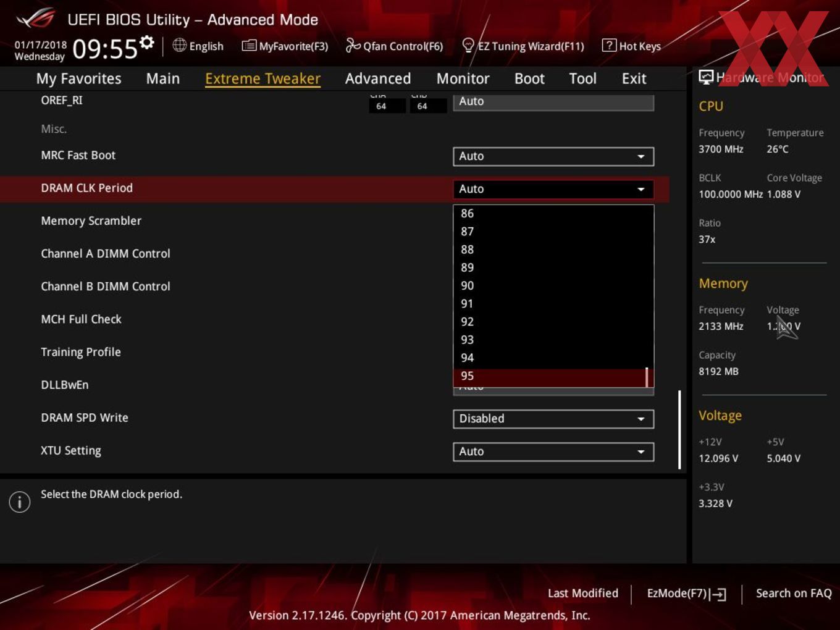Go to the Exit tab
Image resolution: width=840 pixels, height=630 pixels.
click(x=634, y=78)
